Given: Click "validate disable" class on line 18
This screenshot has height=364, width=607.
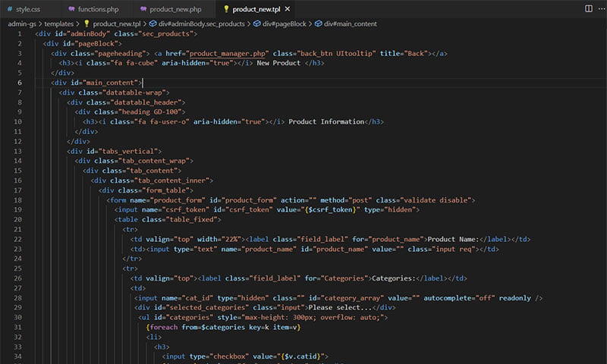Looking at the screenshot, I should [x=435, y=200].
